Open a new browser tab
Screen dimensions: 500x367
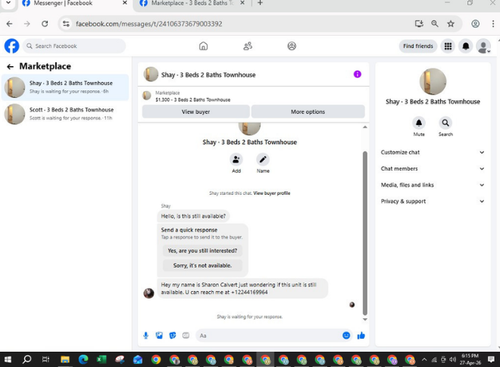[260, 3]
